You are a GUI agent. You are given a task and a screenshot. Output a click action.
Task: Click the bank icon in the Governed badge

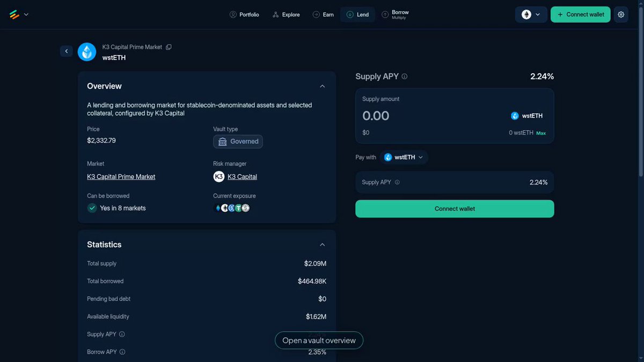pyautogui.click(x=223, y=142)
